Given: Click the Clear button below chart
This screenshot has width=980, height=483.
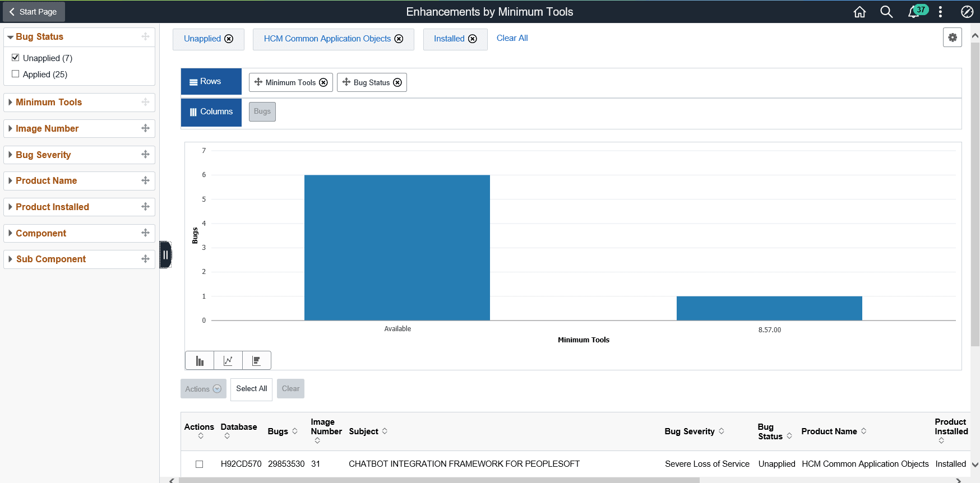Looking at the screenshot, I should (290, 389).
